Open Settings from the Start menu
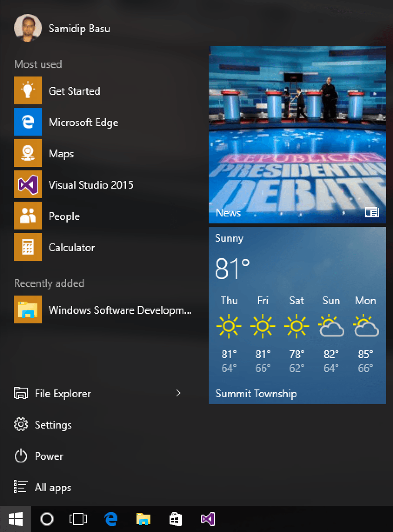 point(53,425)
